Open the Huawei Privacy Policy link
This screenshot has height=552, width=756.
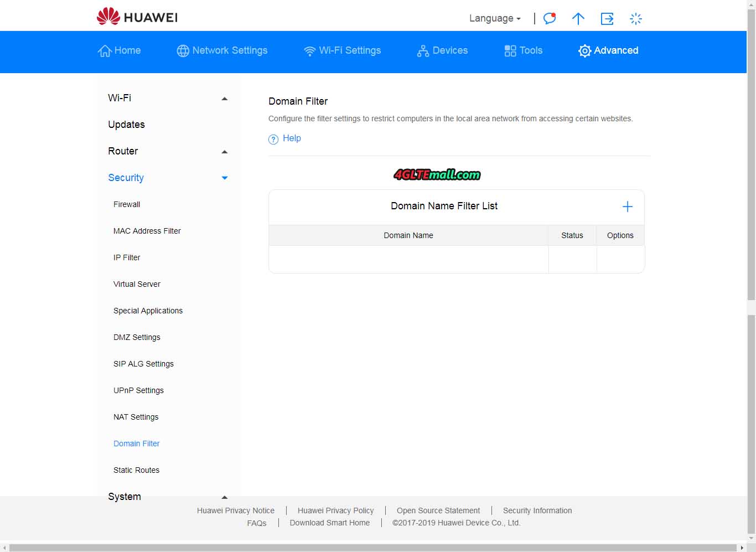point(335,510)
